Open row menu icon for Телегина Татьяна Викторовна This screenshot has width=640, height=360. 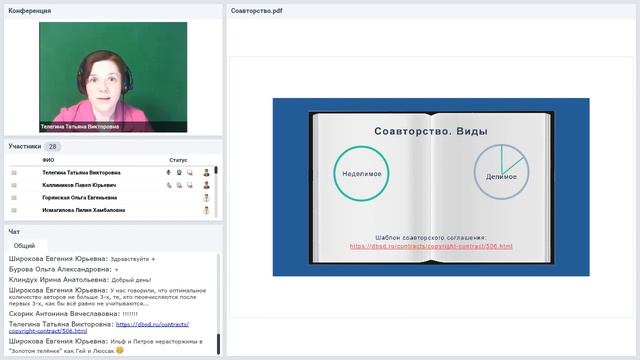[x=14, y=173]
